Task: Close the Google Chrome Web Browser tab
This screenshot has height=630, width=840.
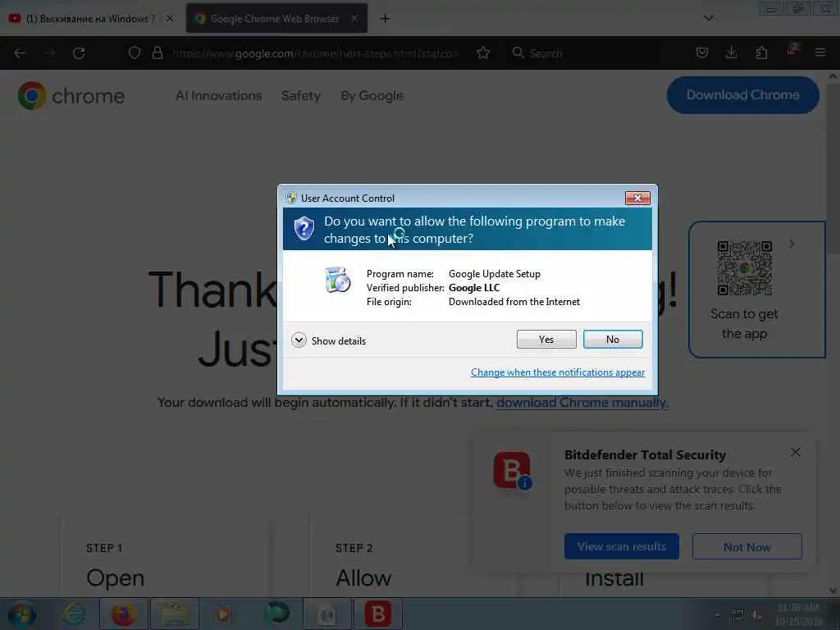Action: (x=354, y=18)
